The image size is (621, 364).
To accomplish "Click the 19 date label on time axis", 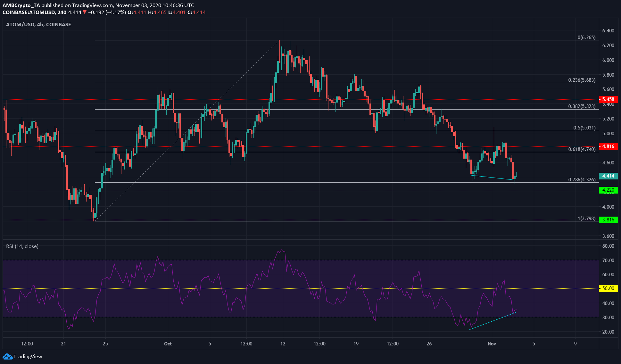I will click(x=356, y=344).
